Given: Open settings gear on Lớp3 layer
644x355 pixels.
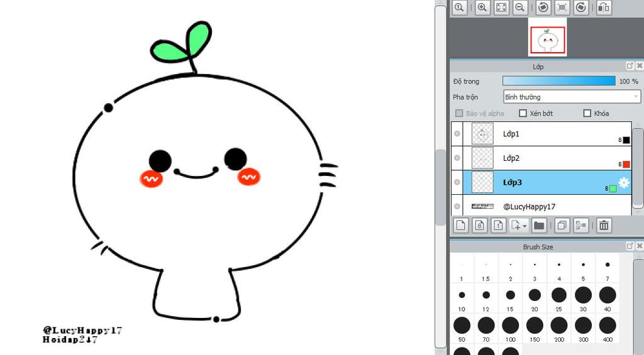Looking at the screenshot, I should (x=624, y=182).
